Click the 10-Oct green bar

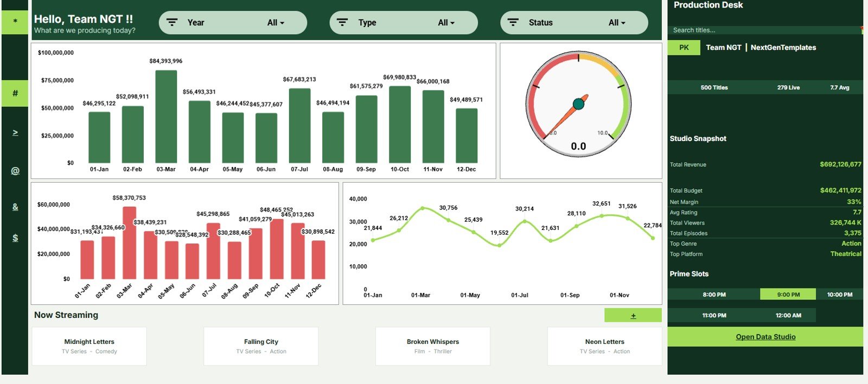point(400,124)
